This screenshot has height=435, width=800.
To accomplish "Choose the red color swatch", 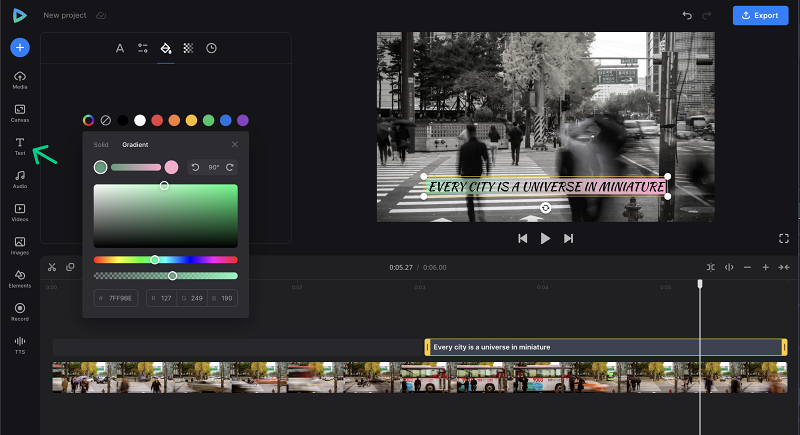I will (x=157, y=120).
